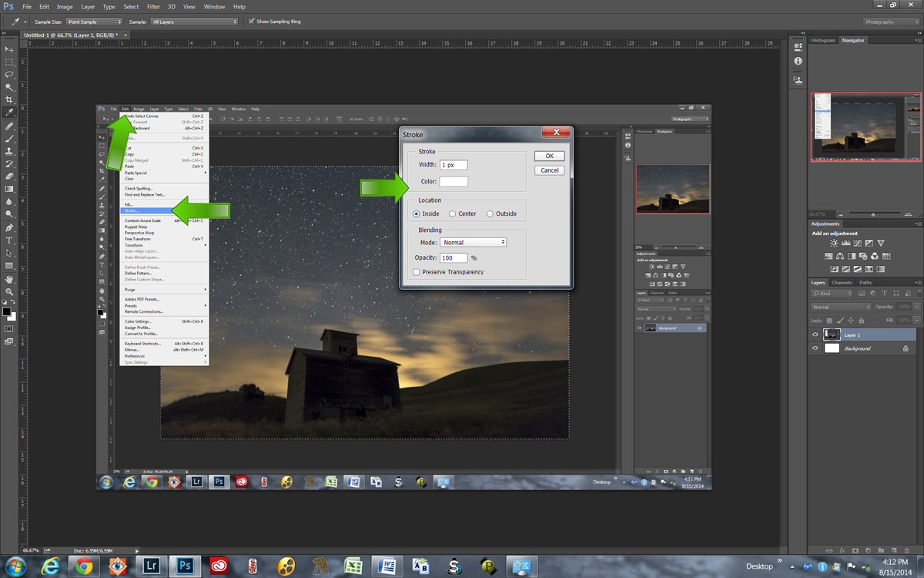Launch Lightroom from the outer Windows taskbar

151,567
